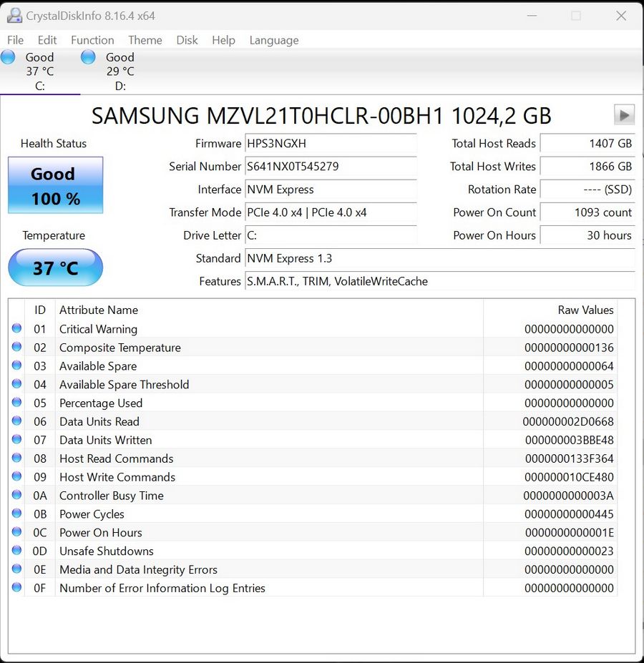Open the Theme menu
This screenshot has height=663, width=644.
(x=145, y=40)
